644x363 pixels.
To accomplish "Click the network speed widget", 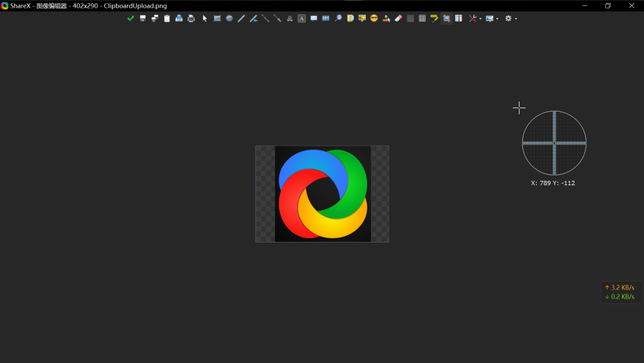I will (x=622, y=292).
